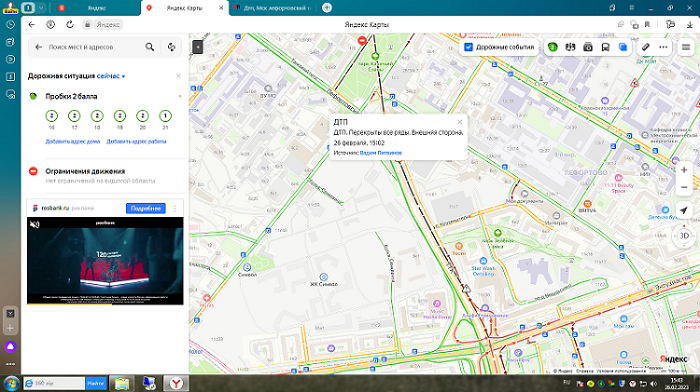This screenshot has width=700, height=392.
Task: Switch to the Яндекс browser tab
Action: pos(96,8)
